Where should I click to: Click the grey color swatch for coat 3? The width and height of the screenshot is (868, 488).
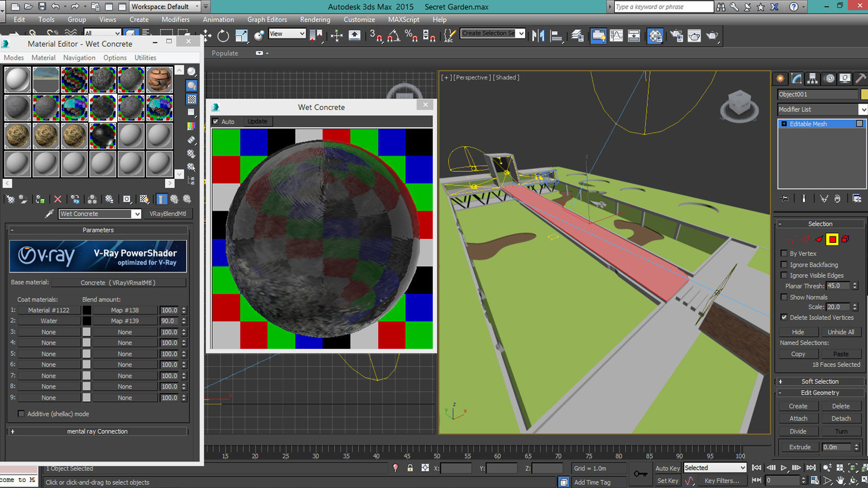point(87,332)
